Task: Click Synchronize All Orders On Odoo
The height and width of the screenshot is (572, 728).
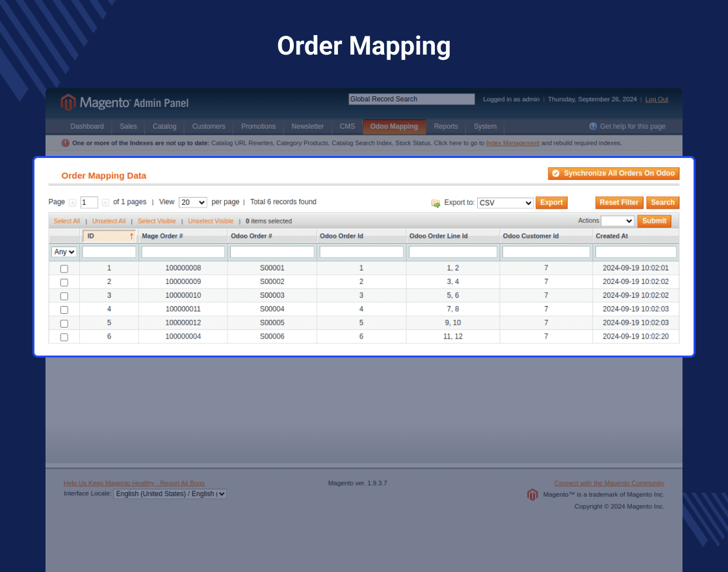Action: 614,173
